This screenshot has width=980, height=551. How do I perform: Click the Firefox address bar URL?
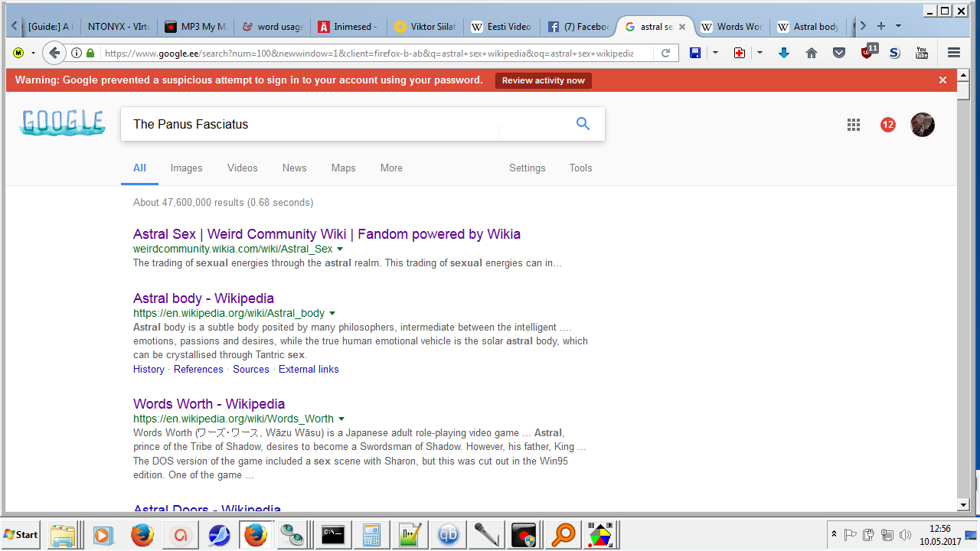tap(369, 54)
